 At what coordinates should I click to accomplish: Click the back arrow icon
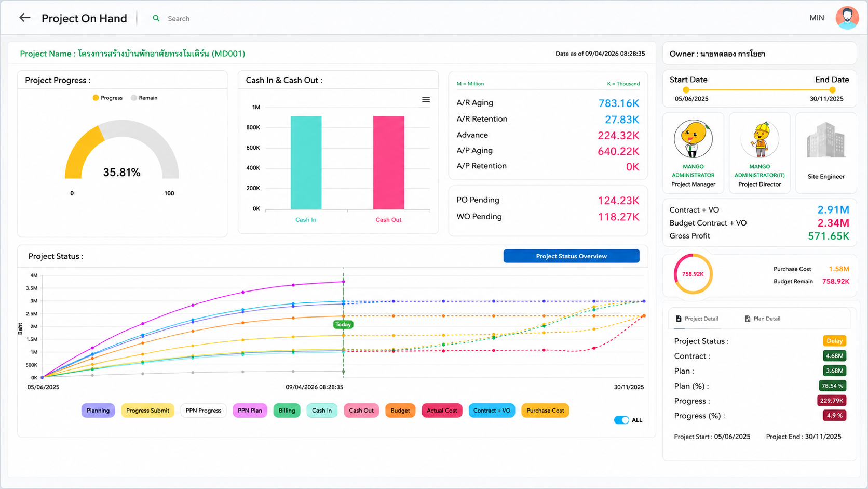click(x=24, y=18)
